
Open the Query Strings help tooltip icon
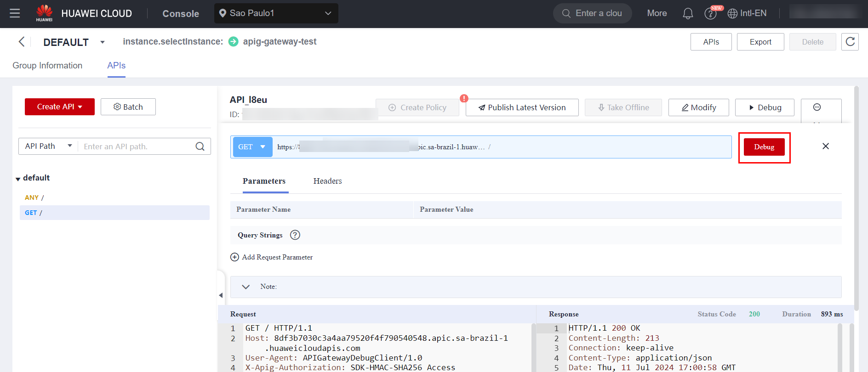pos(295,235)
